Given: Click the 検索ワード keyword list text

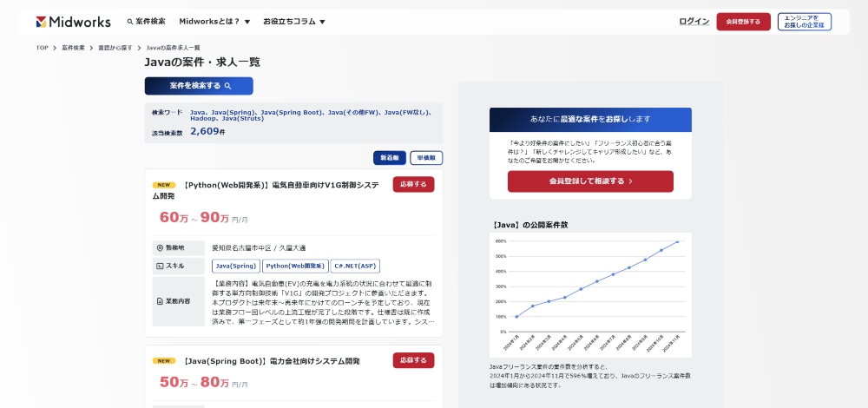Looking at the screenshot, I should point(311,115).
